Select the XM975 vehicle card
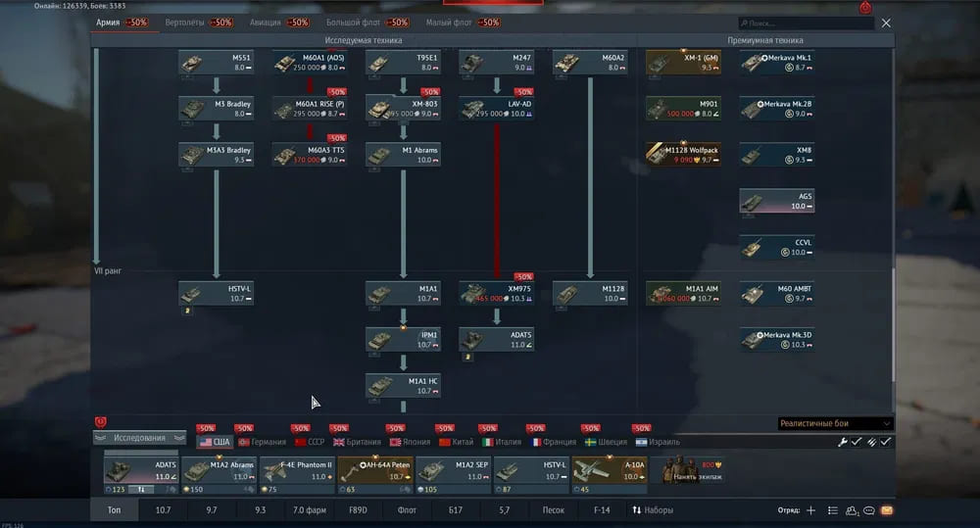The image size is (980, 528). pos(496,293)
